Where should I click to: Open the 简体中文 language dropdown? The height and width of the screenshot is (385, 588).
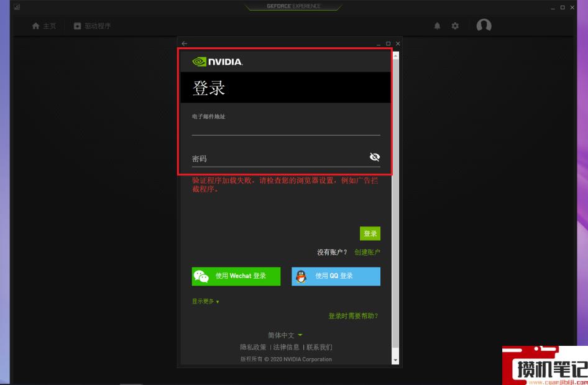[285, 335]
